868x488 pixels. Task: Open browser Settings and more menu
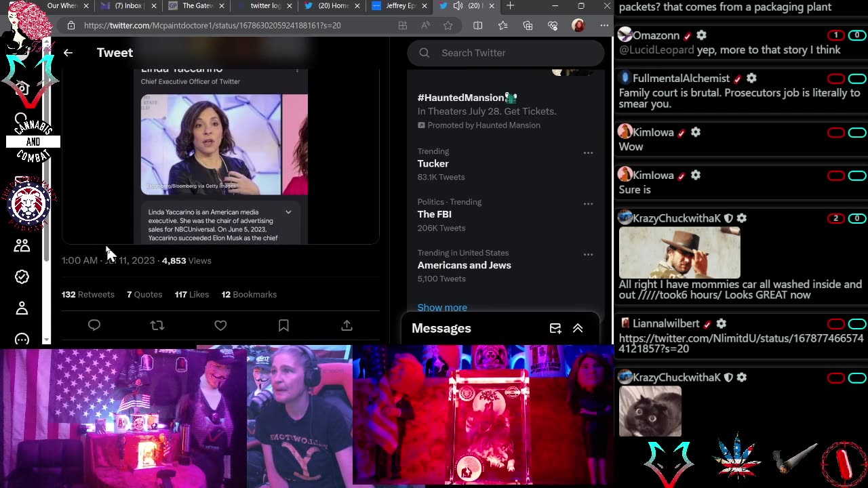pos(604,25)
